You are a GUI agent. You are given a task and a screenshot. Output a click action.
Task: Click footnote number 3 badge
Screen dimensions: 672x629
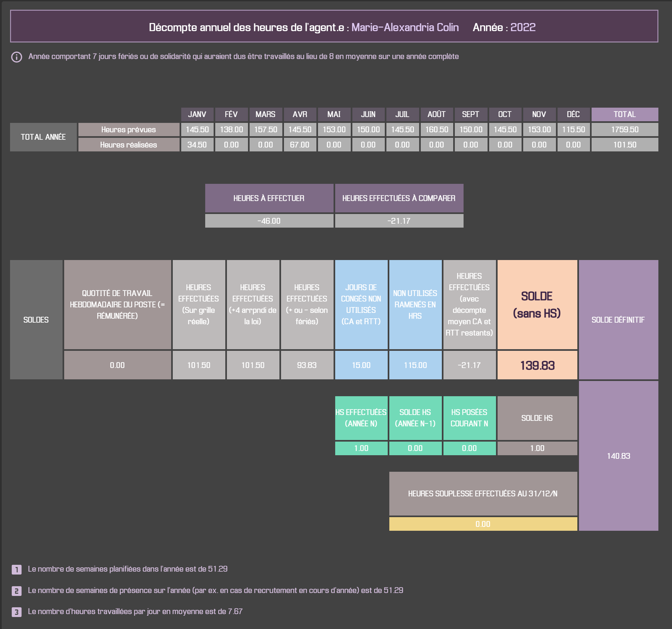17,612
